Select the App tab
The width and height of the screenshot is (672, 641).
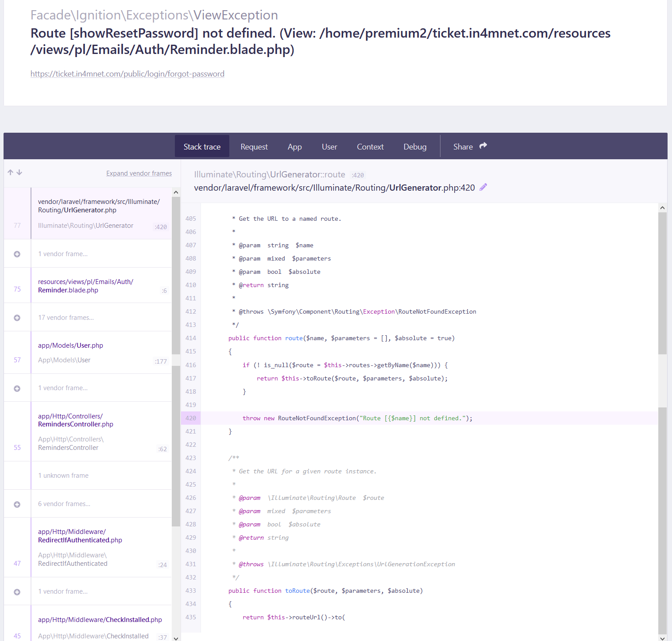294,146
